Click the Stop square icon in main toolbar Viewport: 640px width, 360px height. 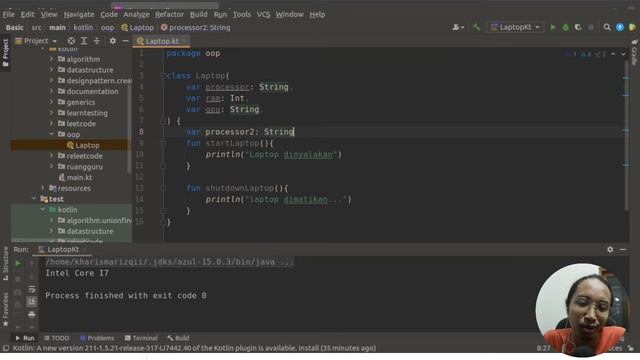point(591,27)
